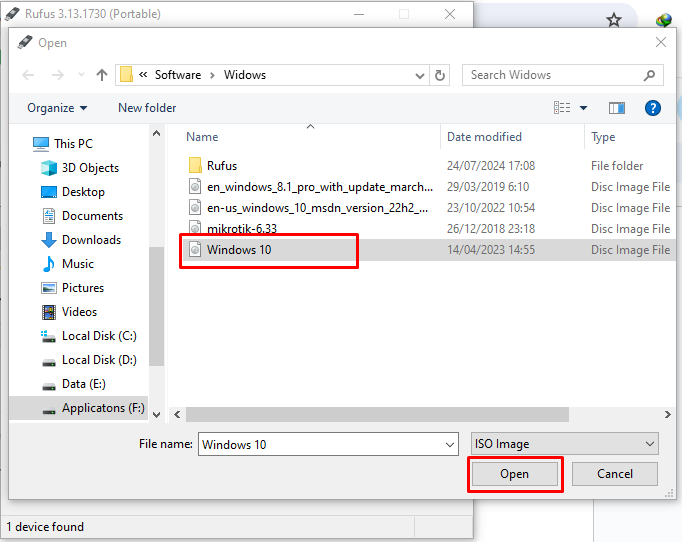Open recent locations dropdown arrow
The image size is (682, 542).
(x=81, y=75)
